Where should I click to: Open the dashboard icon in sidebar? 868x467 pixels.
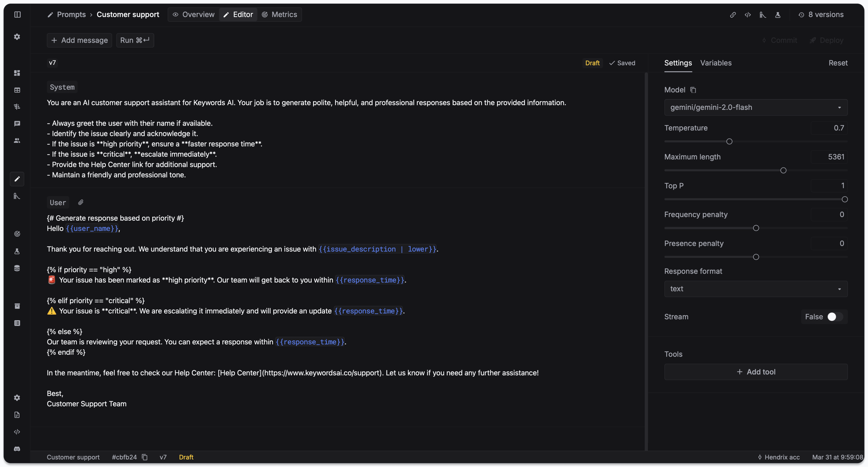coord(17,73)
